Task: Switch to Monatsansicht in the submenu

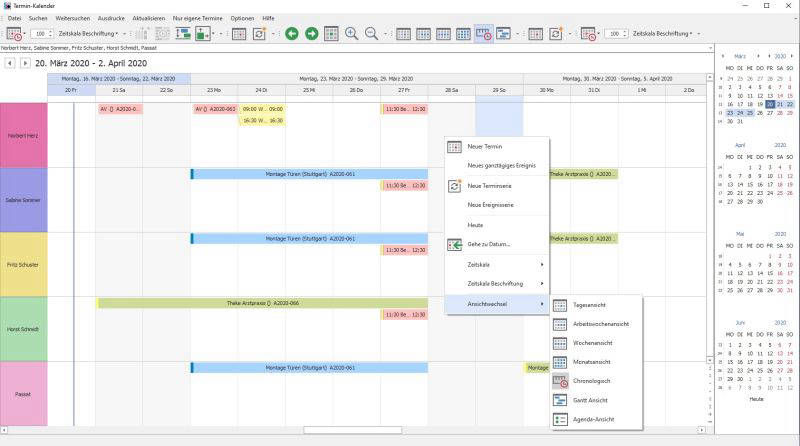Action: click(591, 362)
